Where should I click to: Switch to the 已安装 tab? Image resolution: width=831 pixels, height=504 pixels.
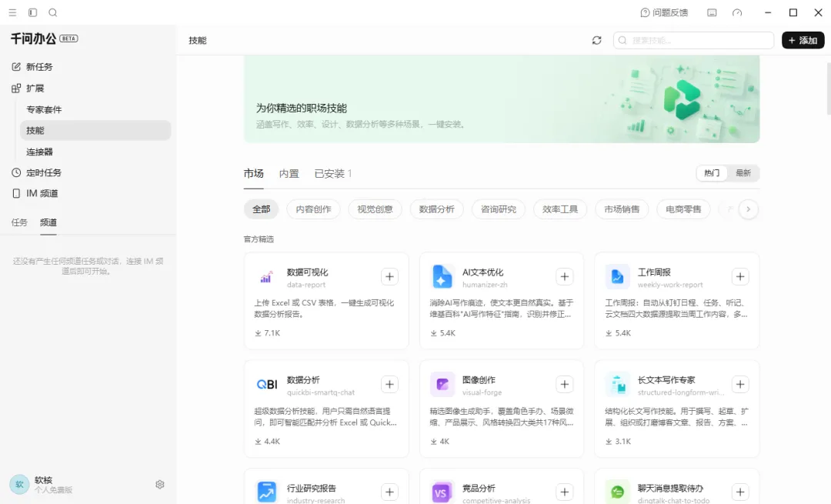[x=333, y=173]
